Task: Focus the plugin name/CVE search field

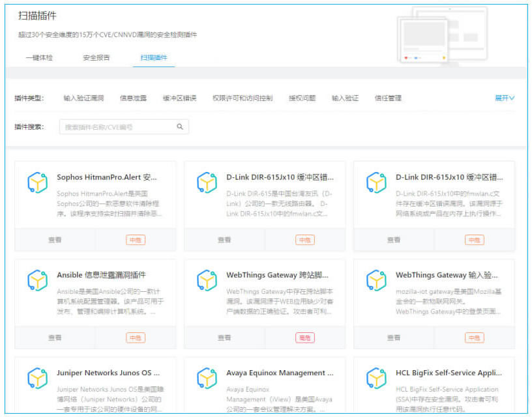Action: click(124, 126)
